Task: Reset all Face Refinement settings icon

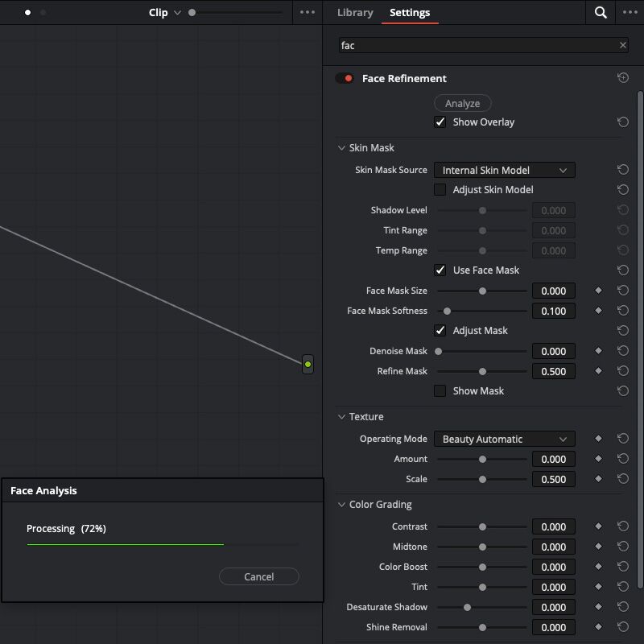Action: pos(622,77)
